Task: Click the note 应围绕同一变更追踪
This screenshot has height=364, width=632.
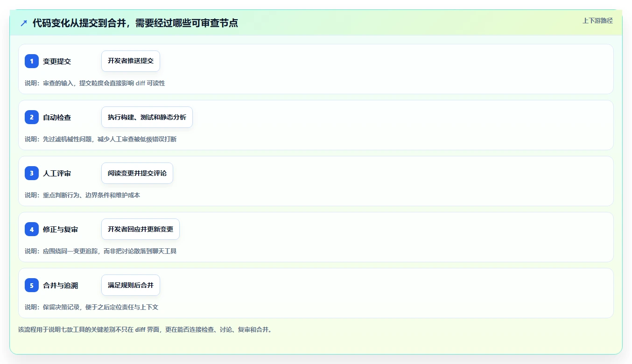Action: click(100, 251)
